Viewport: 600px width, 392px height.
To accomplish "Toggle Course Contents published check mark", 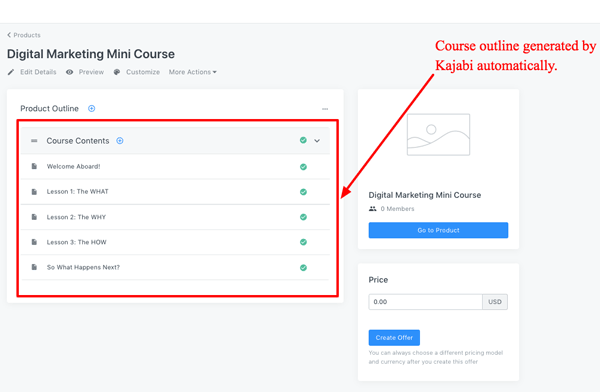I will click(x=303, y=140).
